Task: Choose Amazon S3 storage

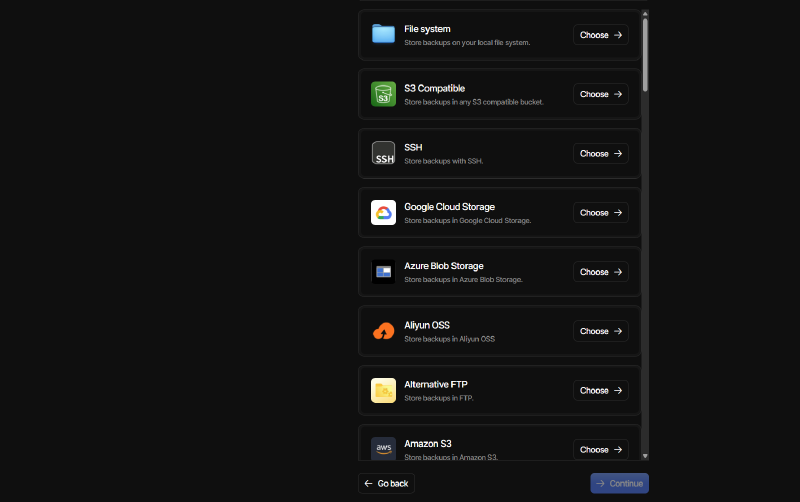Action: coord(601,449)
